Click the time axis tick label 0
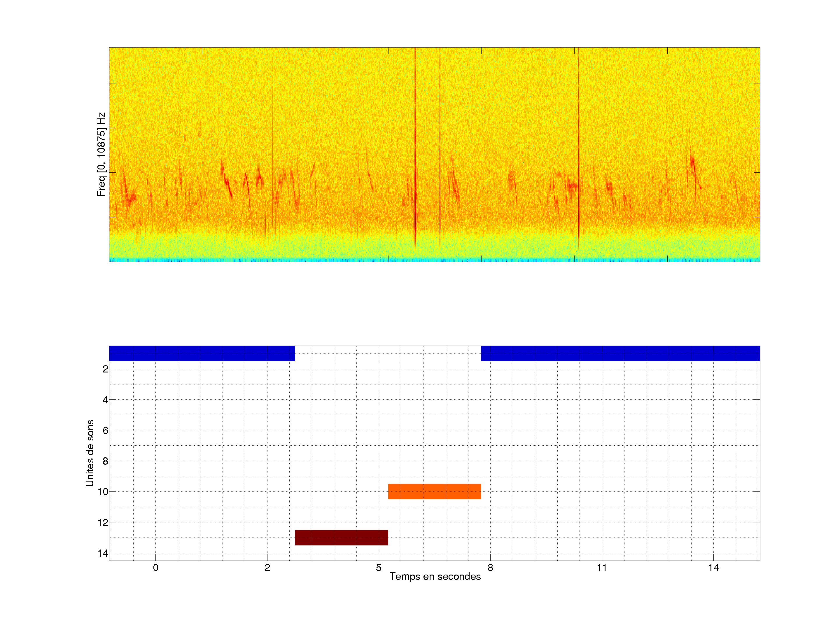The height and width of the screenshot is (630, 840). pyautogui.click(x=155, y=568)
